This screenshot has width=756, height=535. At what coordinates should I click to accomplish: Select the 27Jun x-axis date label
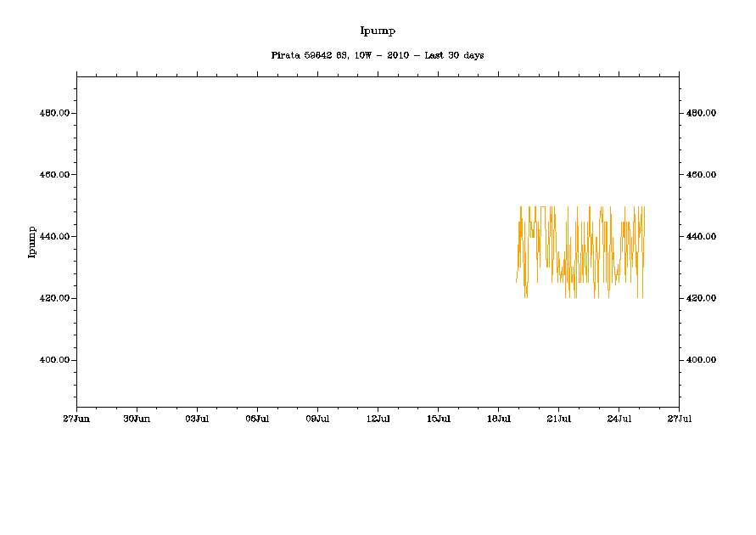(76, 419)
